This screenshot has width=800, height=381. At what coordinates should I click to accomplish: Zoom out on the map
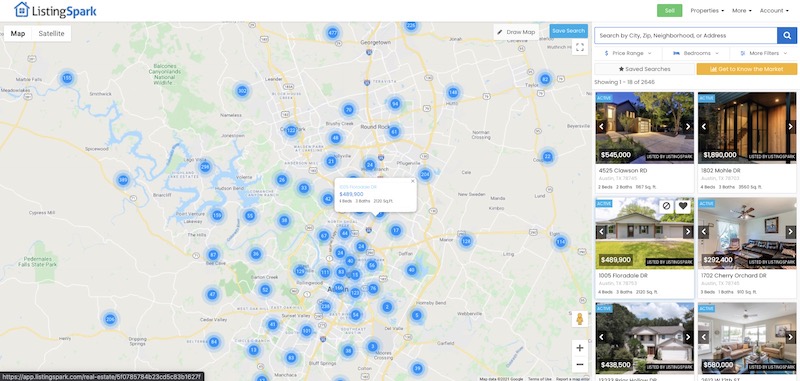pyautogui.click(x=580, y=364)
